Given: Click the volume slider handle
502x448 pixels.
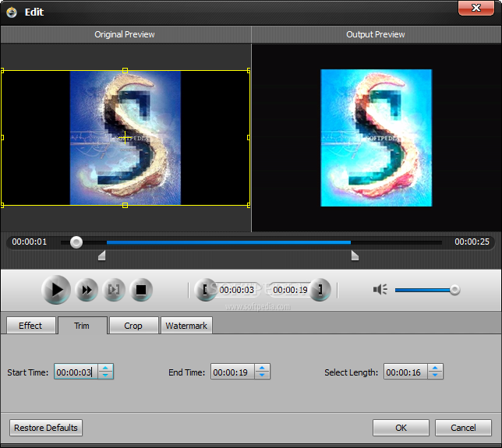Looking at the screenshot, I should point(454,290).
